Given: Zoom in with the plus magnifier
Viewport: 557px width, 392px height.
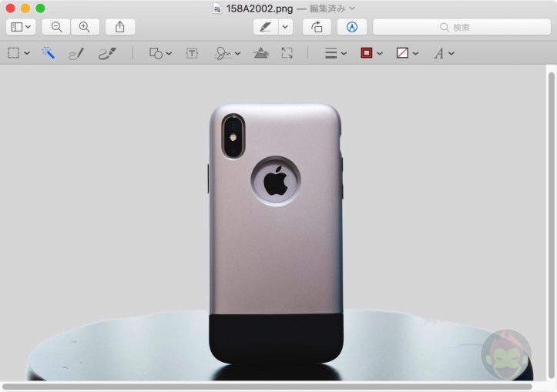Looking at the screenshot, I should point(85,27).
